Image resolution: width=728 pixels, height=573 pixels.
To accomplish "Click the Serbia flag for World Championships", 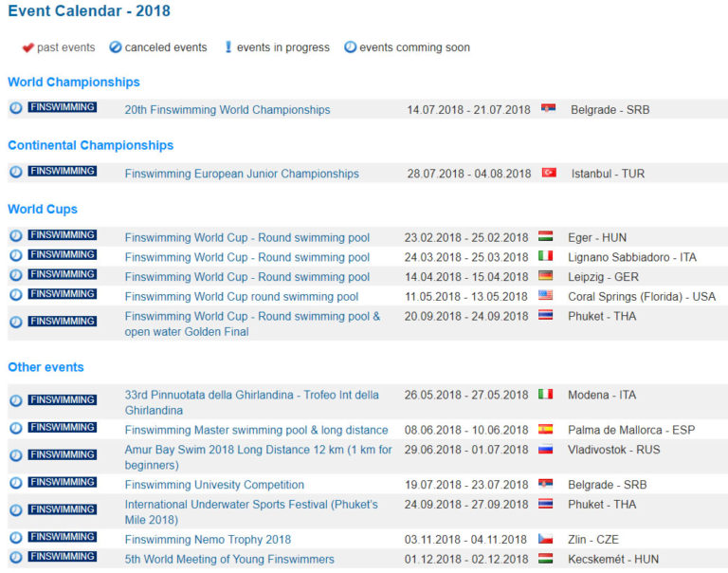I will coord(548,108).
